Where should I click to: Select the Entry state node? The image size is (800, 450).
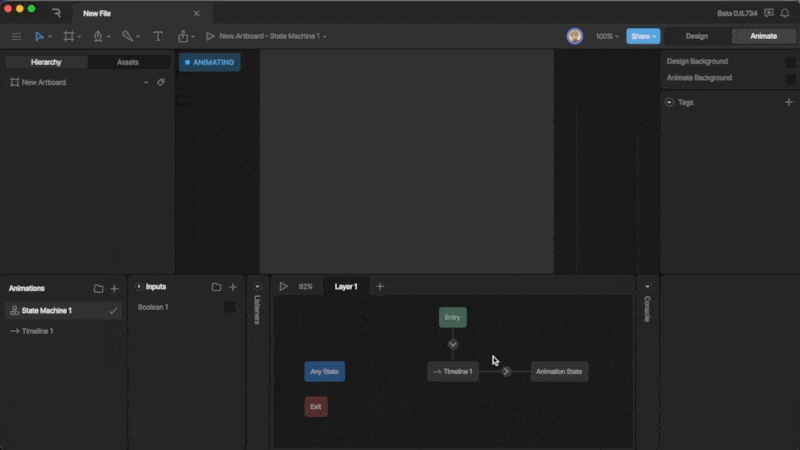pos(453,317)
